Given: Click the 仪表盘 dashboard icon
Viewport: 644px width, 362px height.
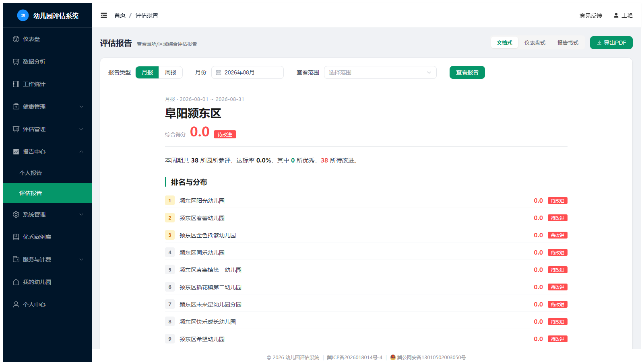Looking at the screenshot, I should [16, 39].
